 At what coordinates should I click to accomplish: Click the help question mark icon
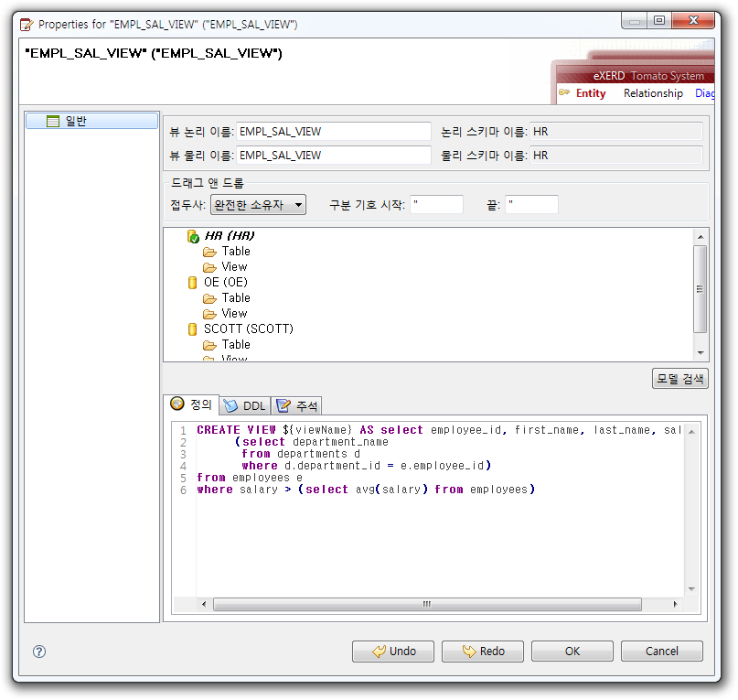(x=39, y=652)
